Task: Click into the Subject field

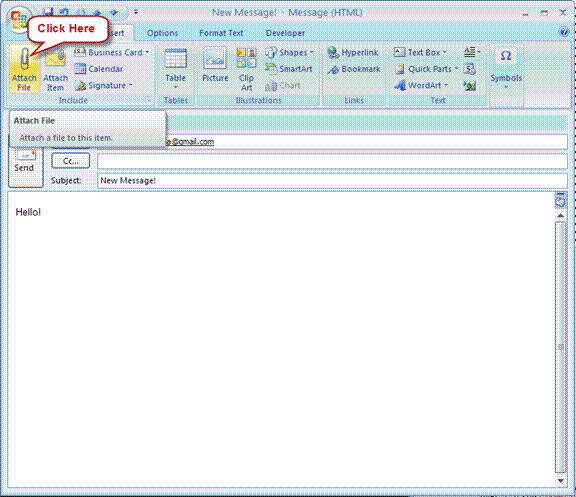Action: point(332,181)
